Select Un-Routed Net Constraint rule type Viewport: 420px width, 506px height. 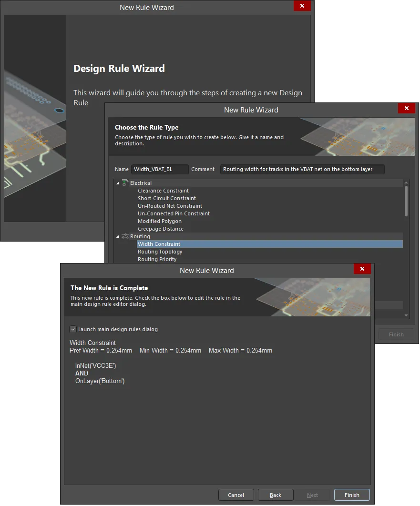click(x=170, y=206)
